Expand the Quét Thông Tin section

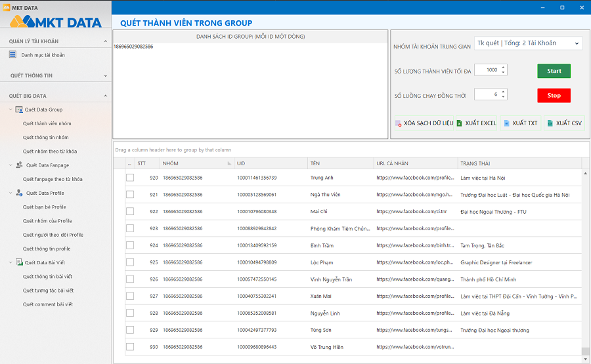(106, 75)
